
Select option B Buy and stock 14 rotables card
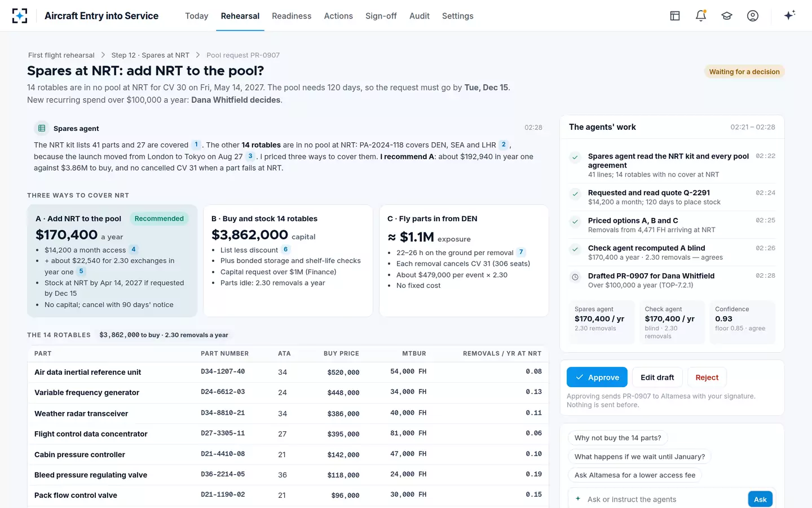288,261
